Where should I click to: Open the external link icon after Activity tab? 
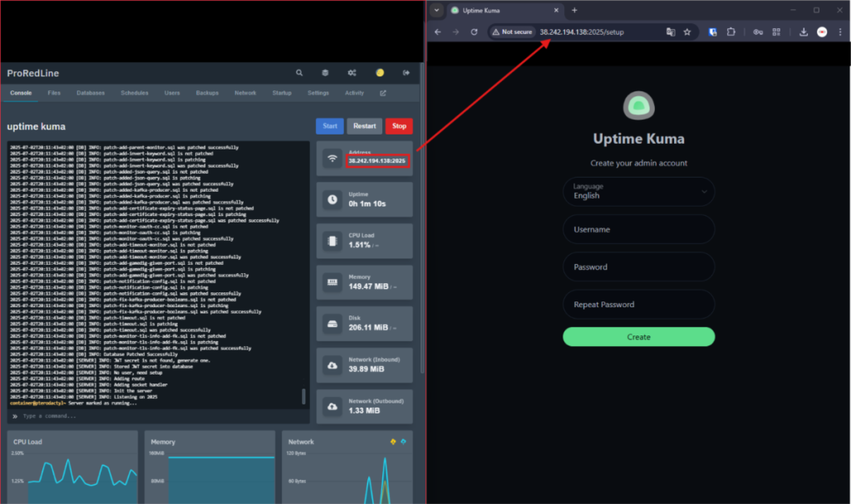[x=383, y=93]
